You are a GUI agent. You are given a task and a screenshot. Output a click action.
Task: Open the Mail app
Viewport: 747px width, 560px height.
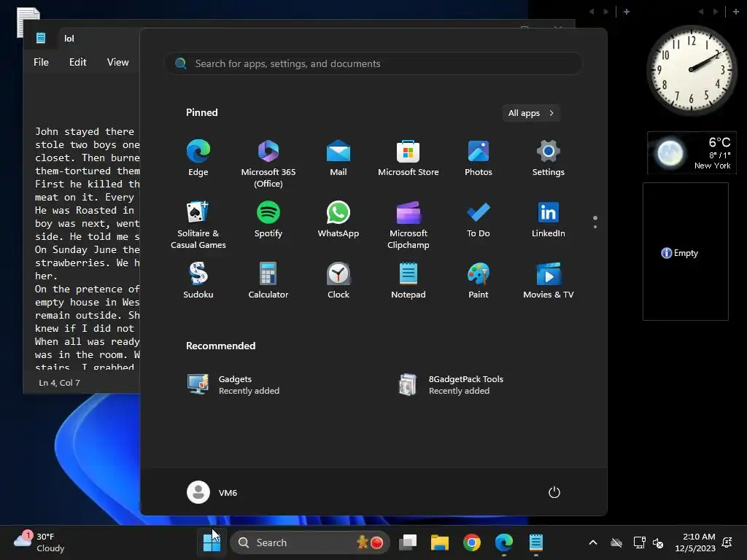(x=338, y=158)
